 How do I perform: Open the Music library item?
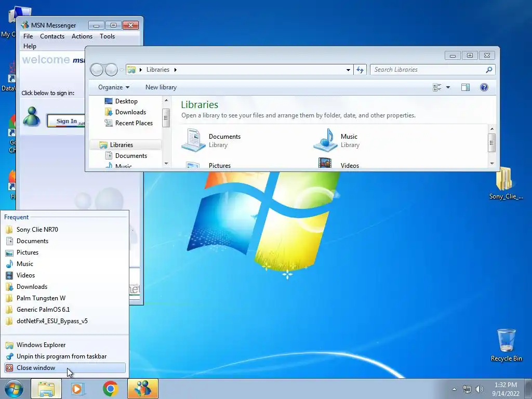(x=336, y=140)
